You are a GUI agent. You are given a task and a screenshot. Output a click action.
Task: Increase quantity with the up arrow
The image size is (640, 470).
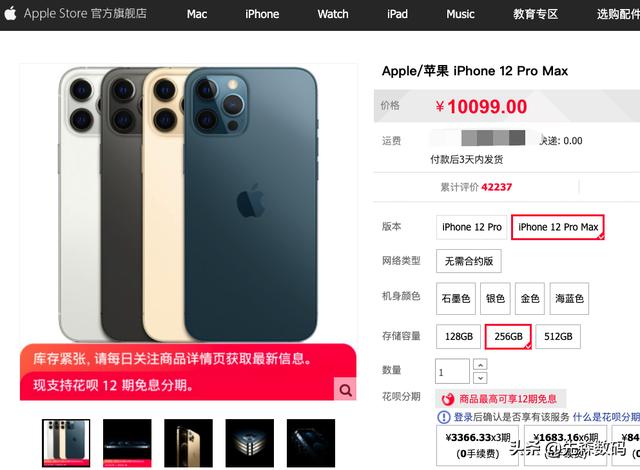coord(480,365)
